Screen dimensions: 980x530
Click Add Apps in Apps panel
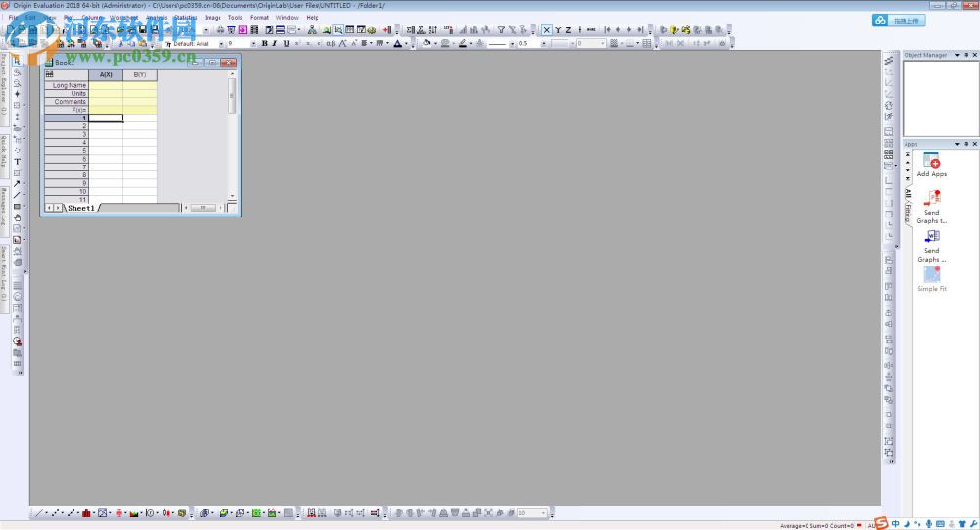point(931,165)
